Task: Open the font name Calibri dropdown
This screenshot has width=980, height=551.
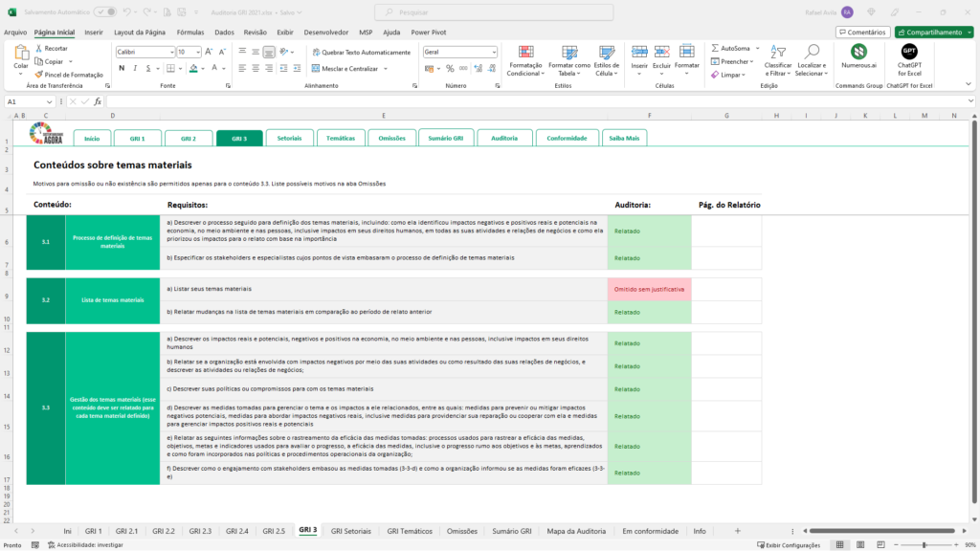Action: pos(172,52)
